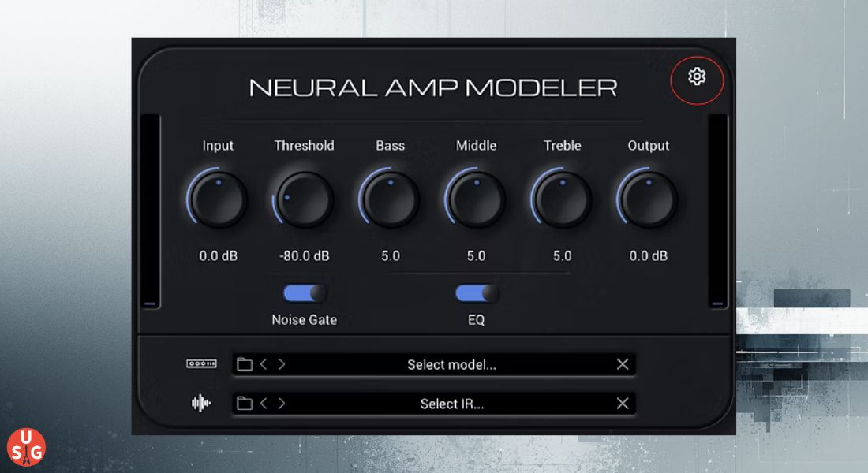Image resolution: width=868 pixels, height=473 pixels.
Task: Toggle the EQ switch
Action: click(x=477, y=293)
